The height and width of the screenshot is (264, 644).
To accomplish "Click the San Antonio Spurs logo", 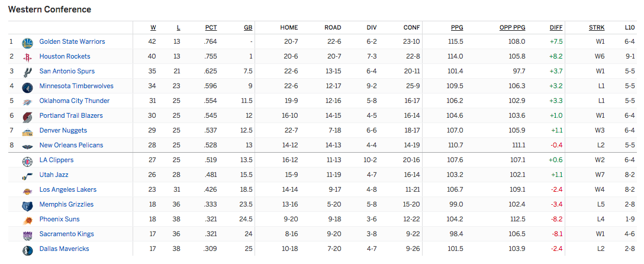I will (27, 72).
